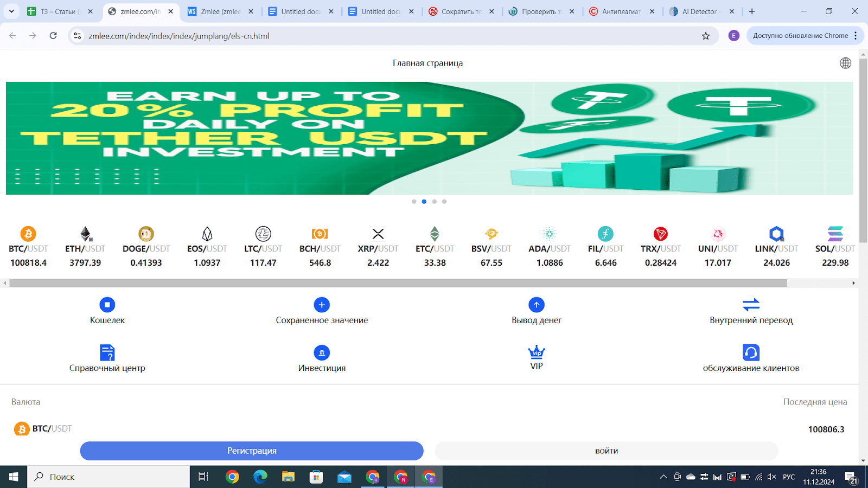Click the Windows Поиск search box
Viewport: 868px width, 488px height.
coord(108,477)
